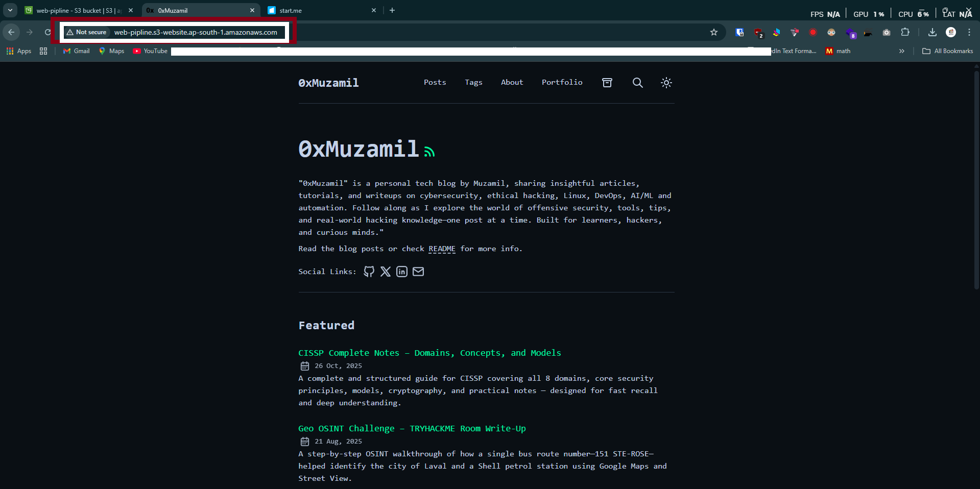Image resolution: width=980 pixels, height=489 pixels.
Task: Expand hidden bookmarks overflow chevron
Action: click(902, 51)
